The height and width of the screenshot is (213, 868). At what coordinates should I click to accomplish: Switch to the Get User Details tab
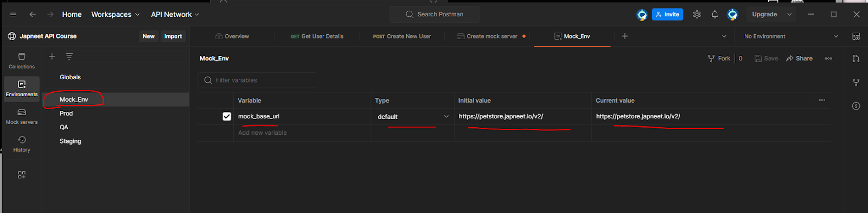coord(317,36)
